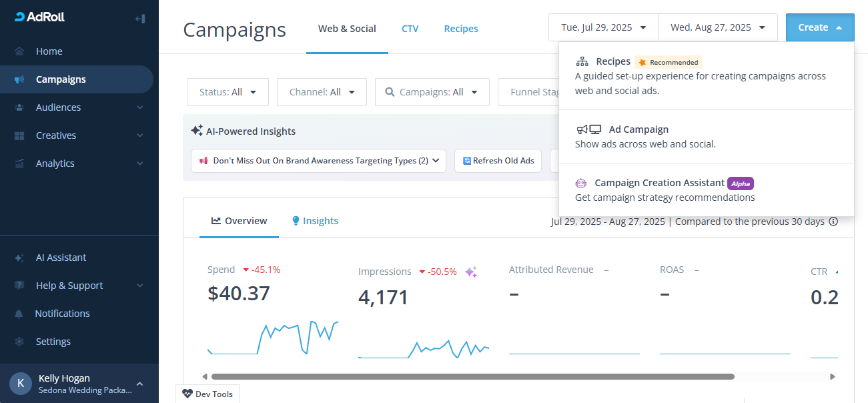Select the Overview tab
Screen dimensions: 868x403
tap(239, 221)
